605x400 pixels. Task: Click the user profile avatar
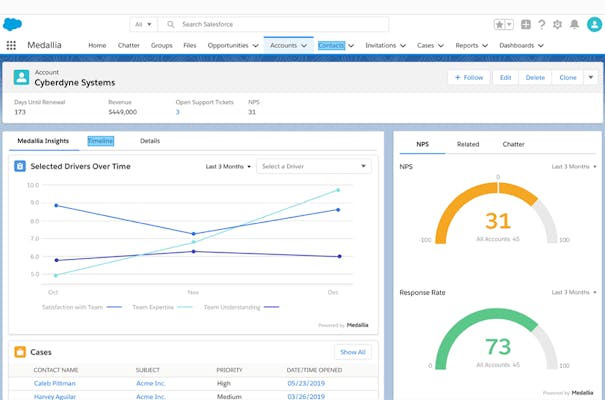pos(594,25)
